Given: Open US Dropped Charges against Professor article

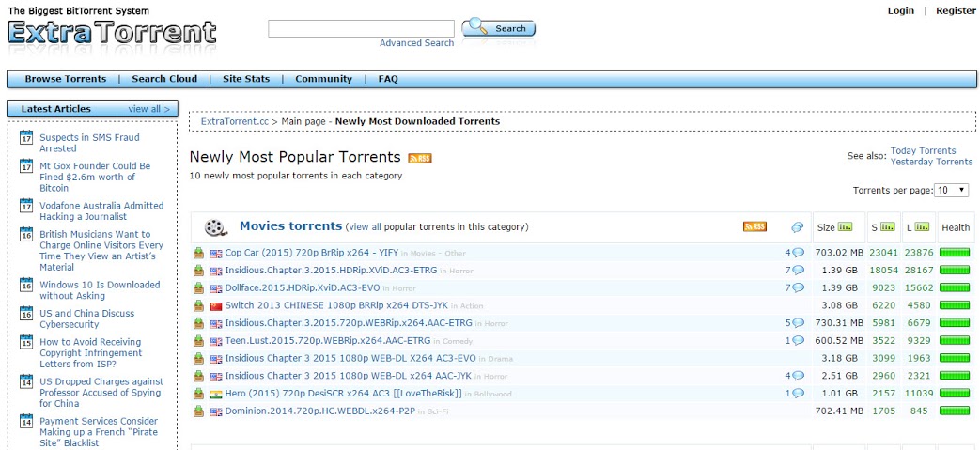Looking at the screenshot, I should coord(101,393).
